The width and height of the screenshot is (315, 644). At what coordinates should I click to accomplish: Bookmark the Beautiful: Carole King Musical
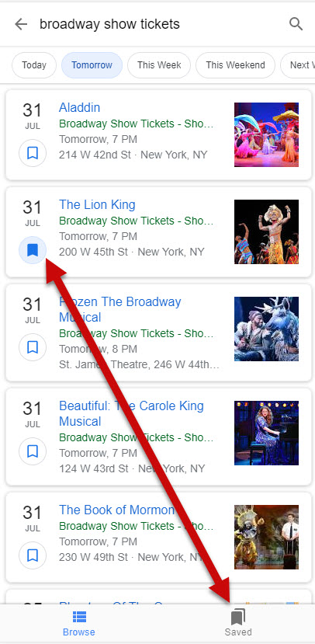point(33,451)
